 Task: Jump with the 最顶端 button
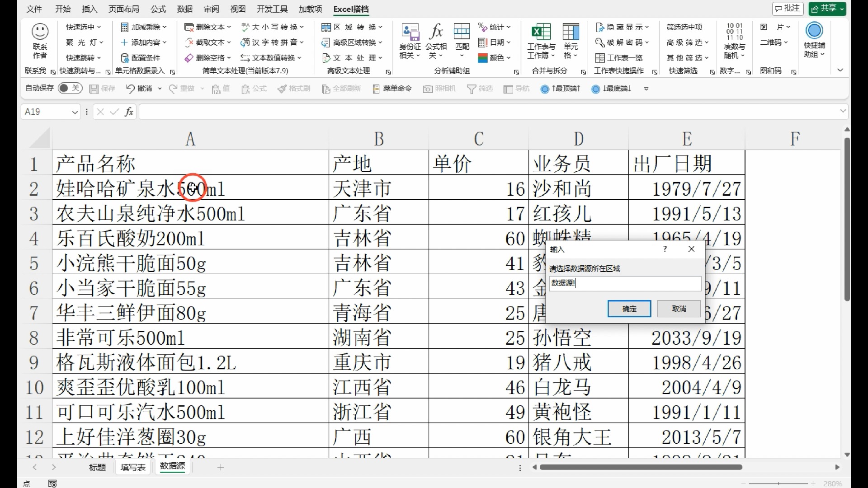(x=561, y=89)
